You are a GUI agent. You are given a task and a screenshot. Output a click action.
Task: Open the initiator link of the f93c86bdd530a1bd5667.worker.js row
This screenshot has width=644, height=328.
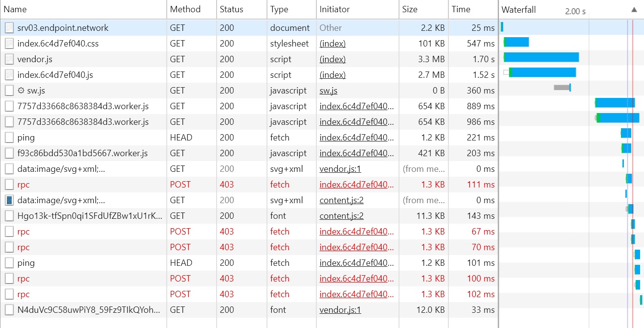tap(356, 153)
